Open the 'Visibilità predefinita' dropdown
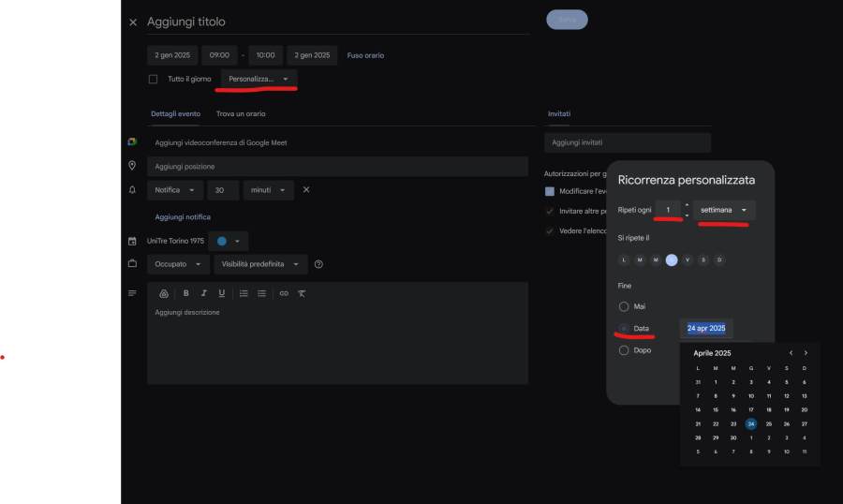This screenshot has height=504, width=843. coord(259,264)
